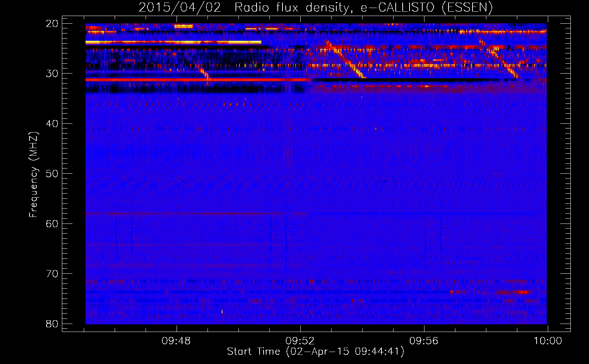Click frequency tick label 20
The height and width of the screenshot is (364, 589).
click(52, 24)
